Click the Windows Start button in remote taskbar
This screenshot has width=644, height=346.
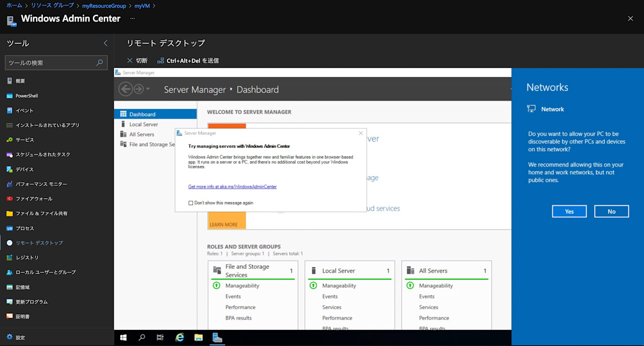click(x=123, y=337)
